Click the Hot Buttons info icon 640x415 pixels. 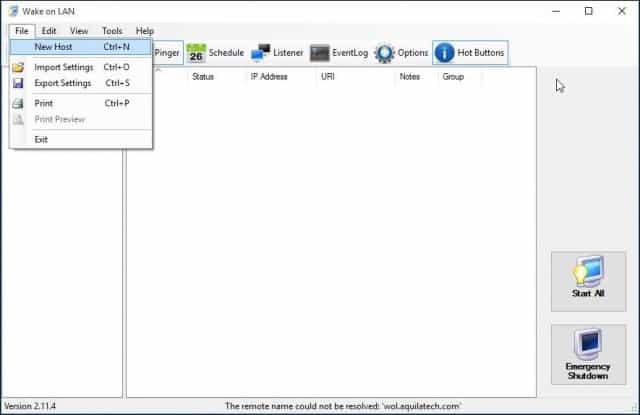point(444,53)
